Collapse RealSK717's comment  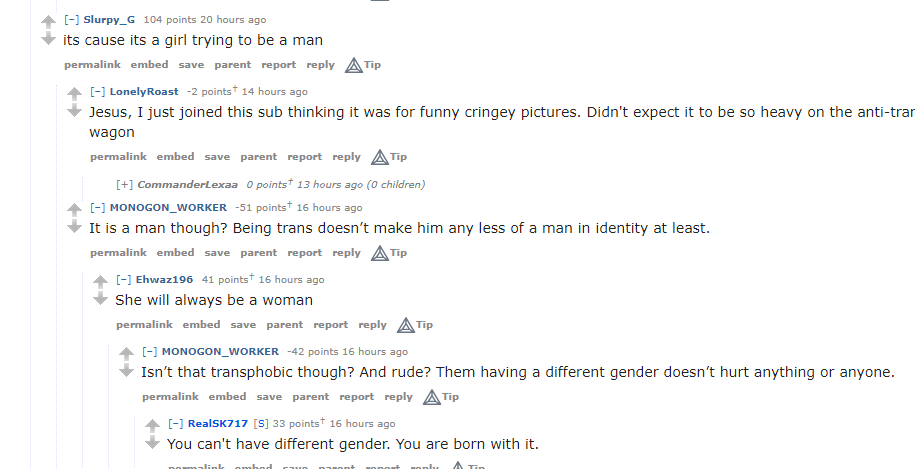pos(176,424)
